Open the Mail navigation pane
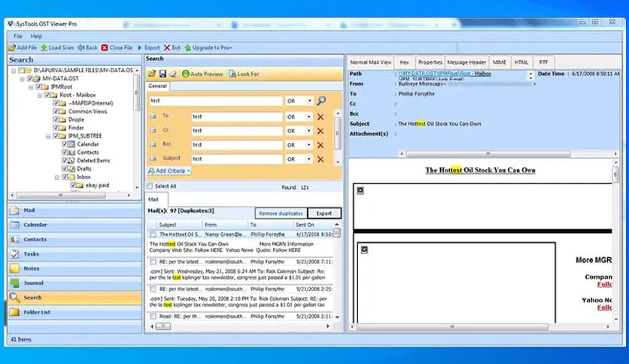This screenshot has height=364, width=629. click(x=74, y=210)
